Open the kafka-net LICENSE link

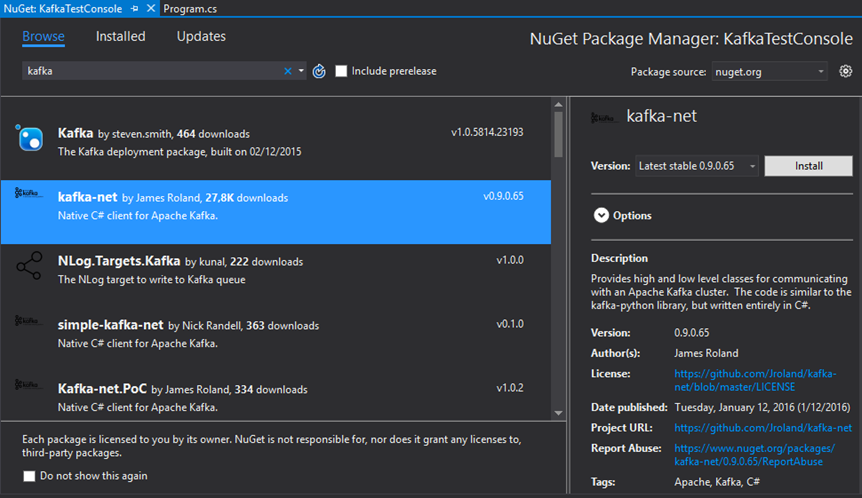755,380
